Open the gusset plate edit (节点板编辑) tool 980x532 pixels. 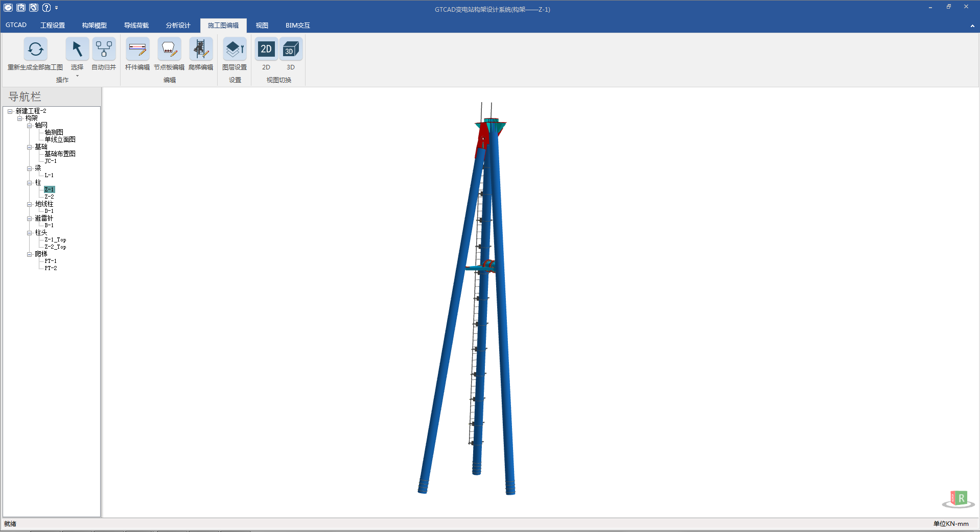click(x=169, y=50)
